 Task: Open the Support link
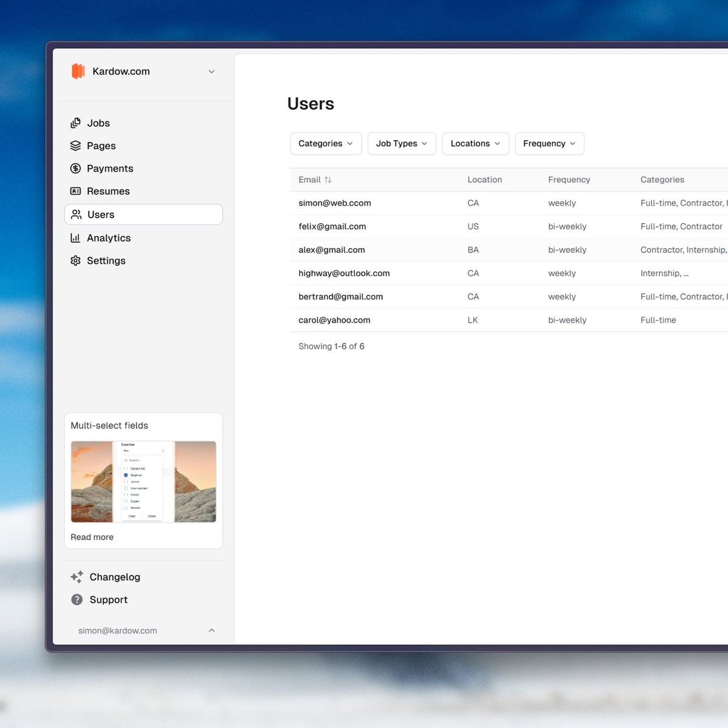tap(109, 599)
